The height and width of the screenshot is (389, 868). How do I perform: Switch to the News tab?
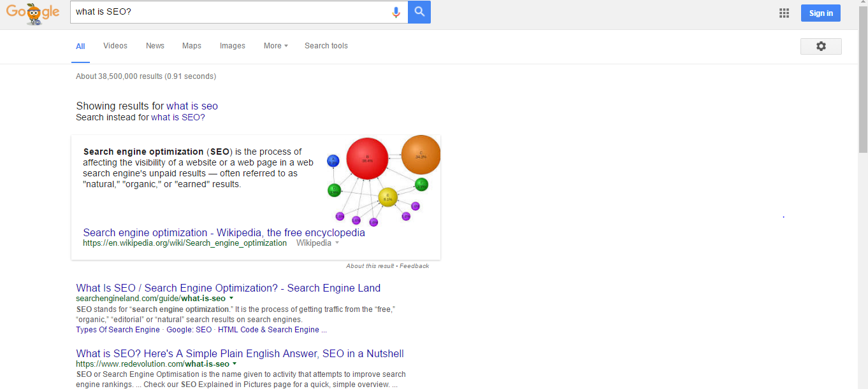[155, 45]
